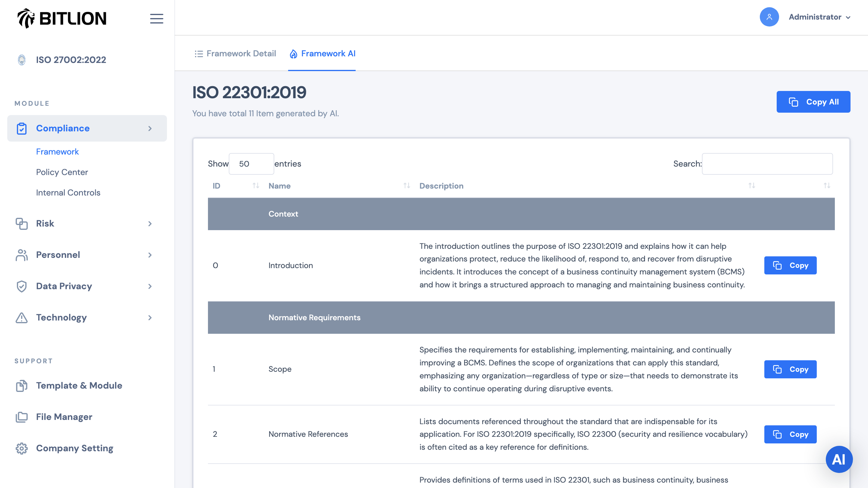Click the Risk module icon

click(22, 224)
